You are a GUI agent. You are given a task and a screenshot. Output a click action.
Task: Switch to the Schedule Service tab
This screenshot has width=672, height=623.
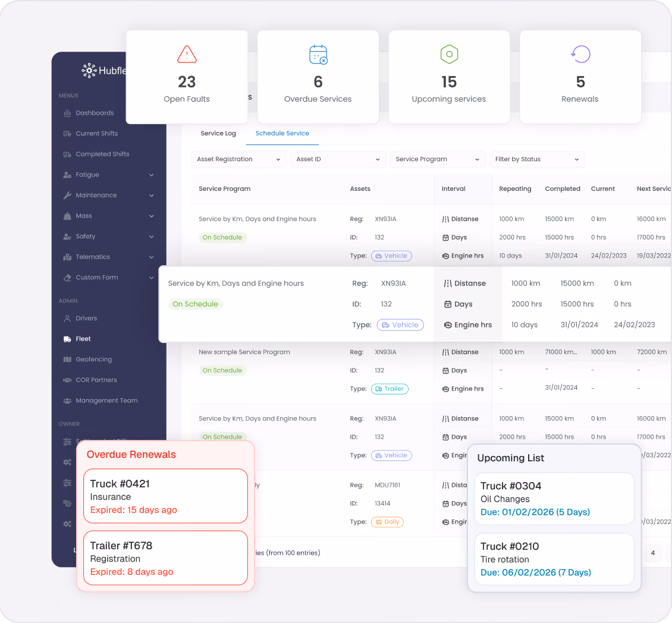point(282,133)
